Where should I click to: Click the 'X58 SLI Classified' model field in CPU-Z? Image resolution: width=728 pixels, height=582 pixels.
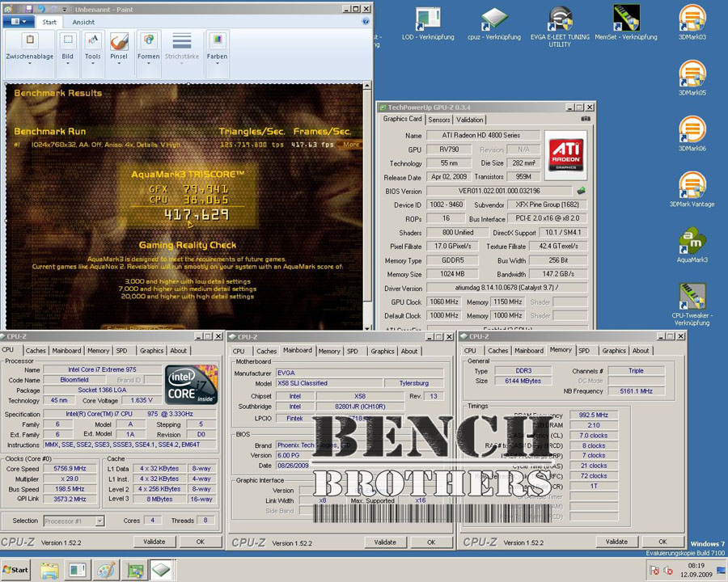point(330,383)
